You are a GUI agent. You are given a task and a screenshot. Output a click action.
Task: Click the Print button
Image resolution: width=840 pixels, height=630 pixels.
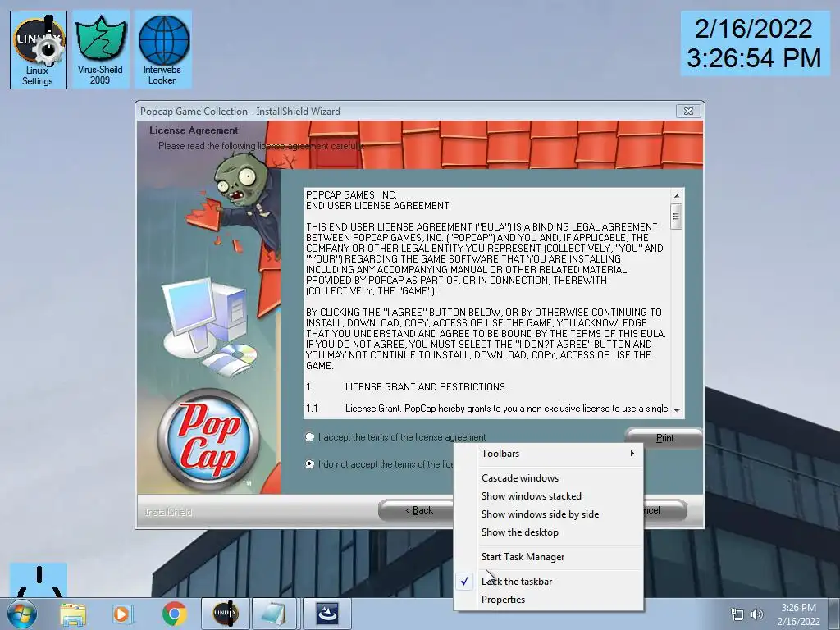coord(664,438)
